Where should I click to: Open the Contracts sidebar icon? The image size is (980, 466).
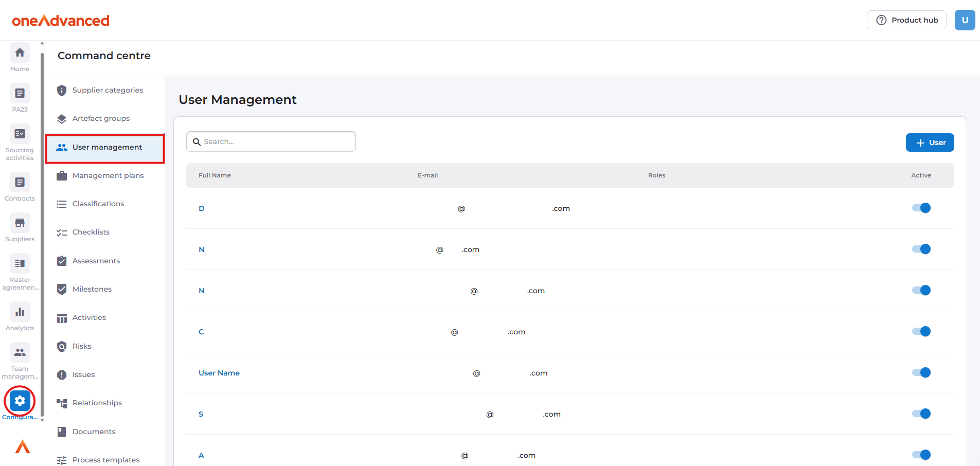pyautogui.click(x=20, y=183)
